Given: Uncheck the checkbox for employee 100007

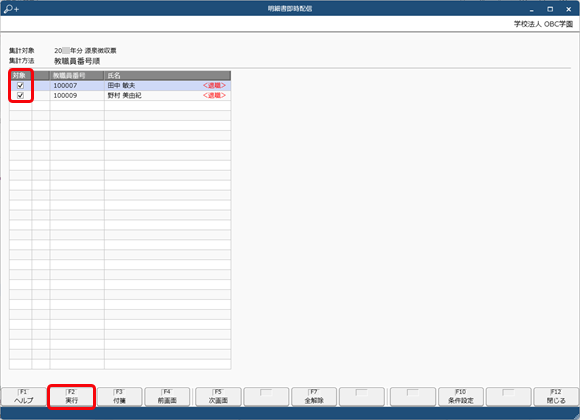Looking at the screenshot, I should tap(20, 85).
